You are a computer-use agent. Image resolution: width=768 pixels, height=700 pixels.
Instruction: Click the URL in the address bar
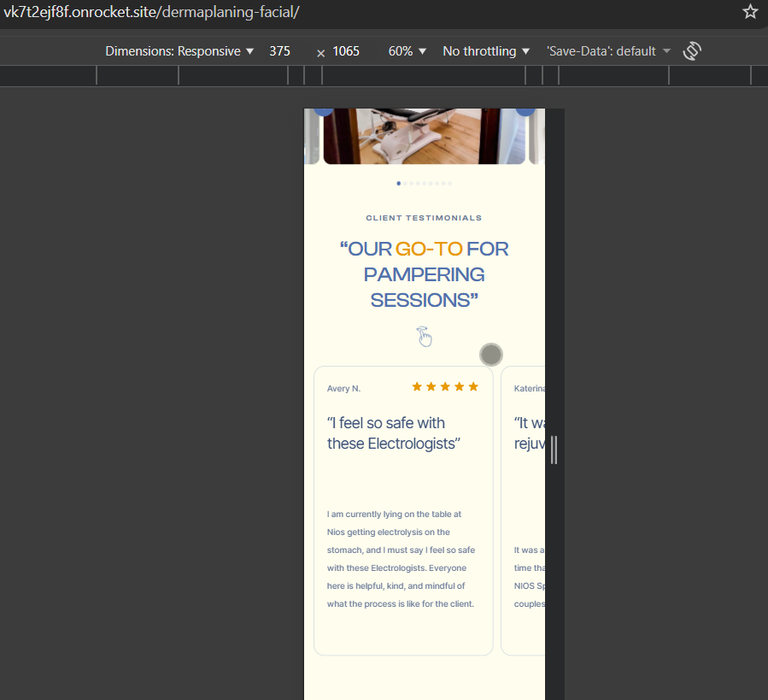point(151,12)
